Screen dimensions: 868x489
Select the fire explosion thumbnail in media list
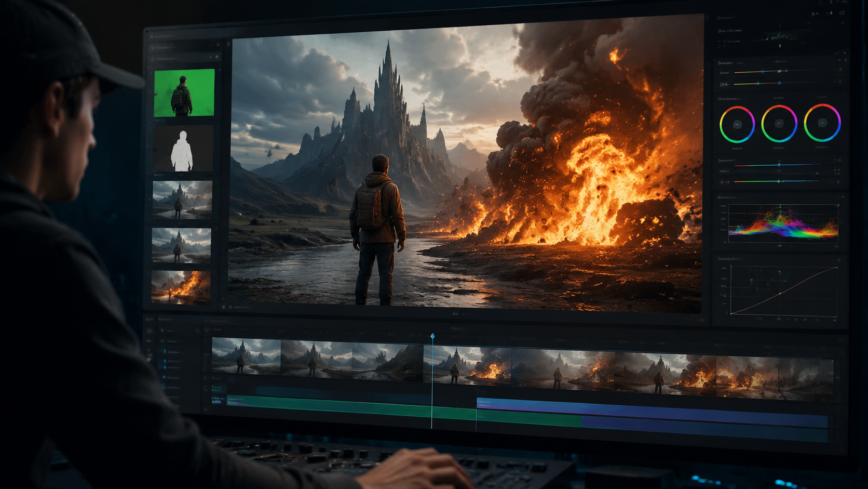(181, 286)
